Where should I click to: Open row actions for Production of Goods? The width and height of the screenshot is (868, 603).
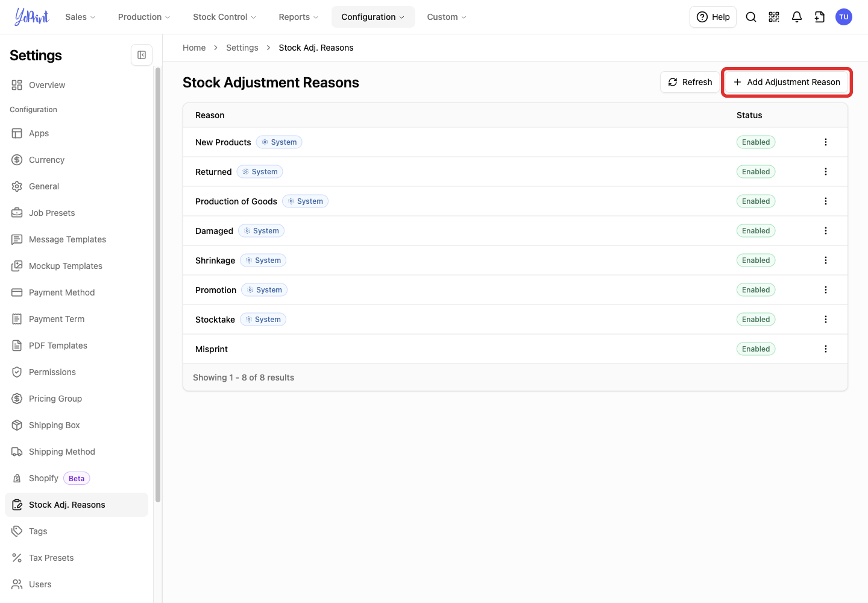click(x=826, y=201)
